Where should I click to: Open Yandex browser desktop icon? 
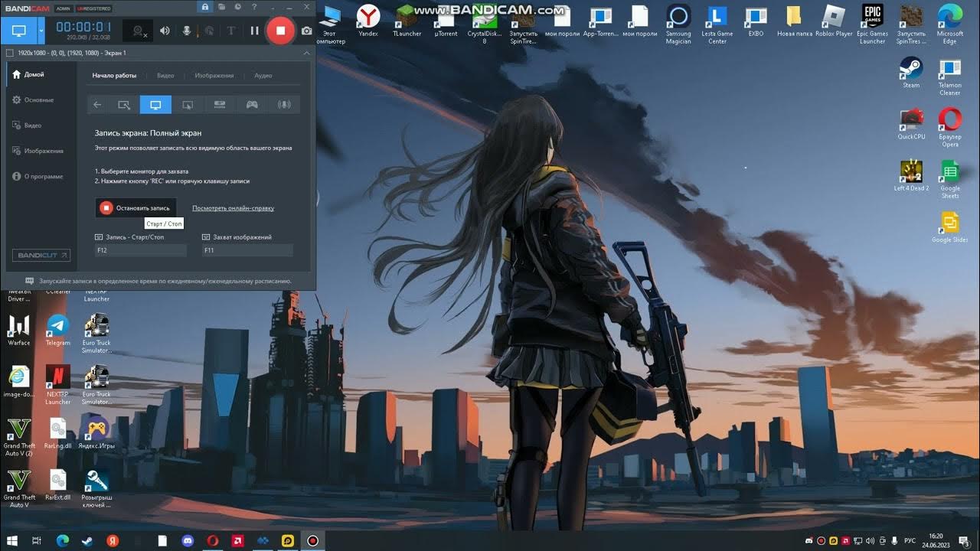[368, 21]
